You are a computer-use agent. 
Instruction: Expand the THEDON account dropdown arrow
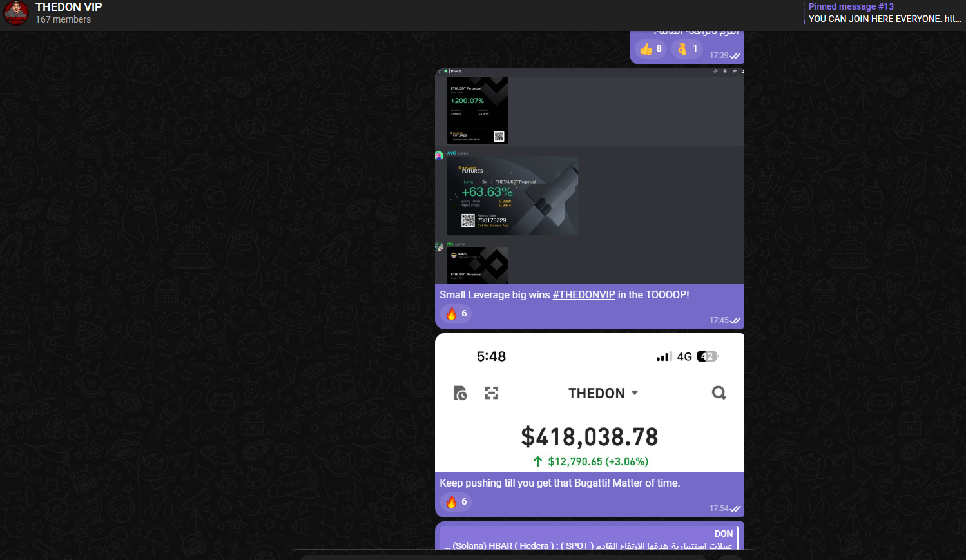(635, 392)
